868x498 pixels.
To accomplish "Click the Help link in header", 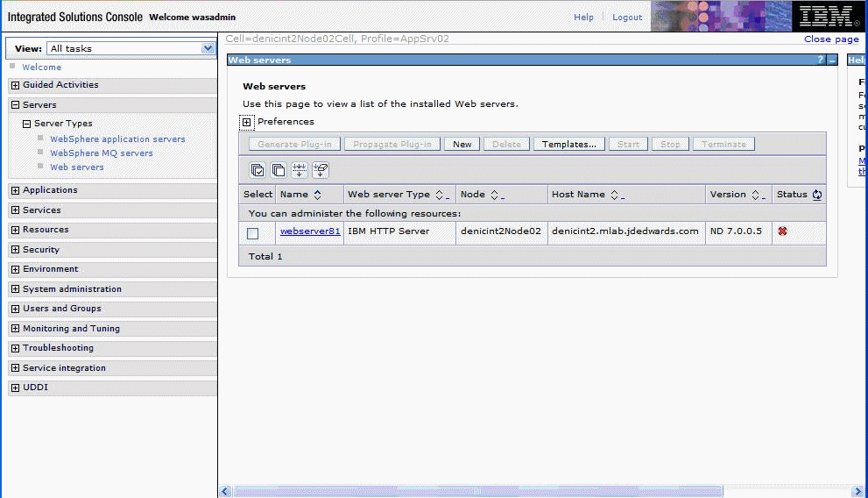I will [x=583, y=18].
